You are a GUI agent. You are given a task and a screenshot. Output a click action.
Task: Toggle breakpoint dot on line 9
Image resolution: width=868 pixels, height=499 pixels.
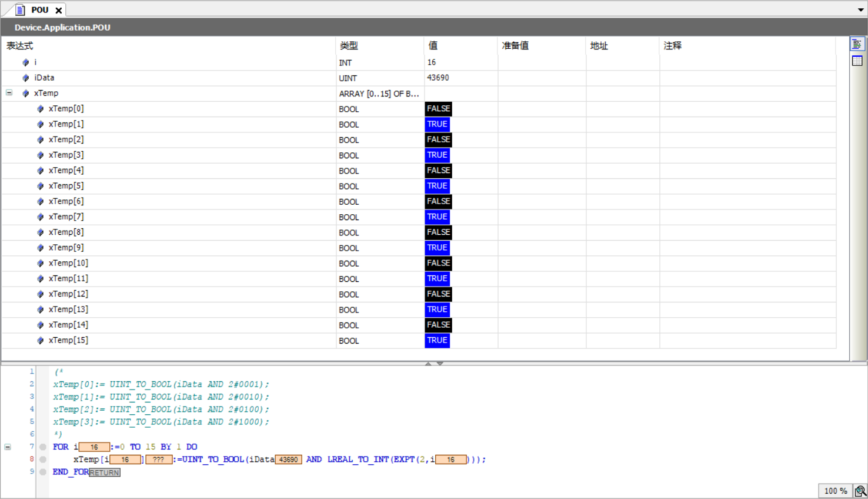pos(43,472)
